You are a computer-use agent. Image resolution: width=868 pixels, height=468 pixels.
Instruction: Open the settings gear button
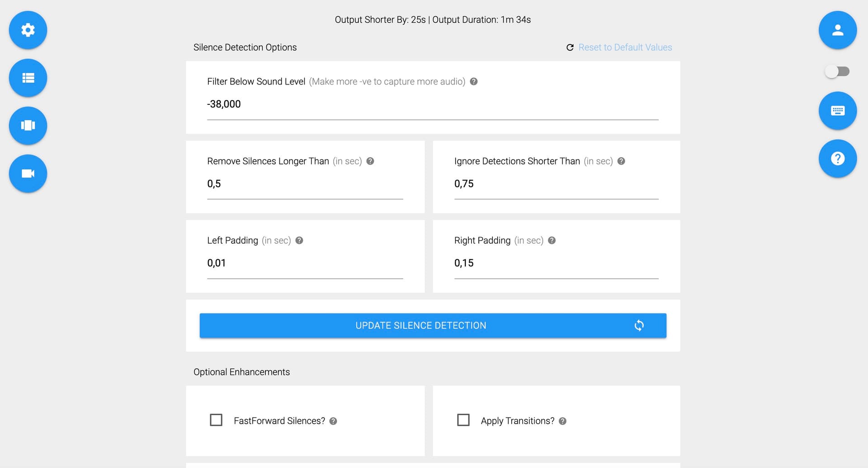[x=28, y=30]
